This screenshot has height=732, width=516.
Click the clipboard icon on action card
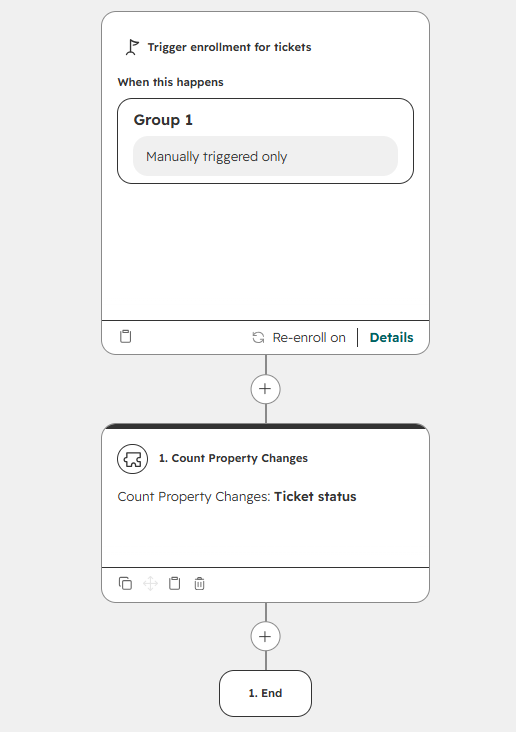(175, 584)
